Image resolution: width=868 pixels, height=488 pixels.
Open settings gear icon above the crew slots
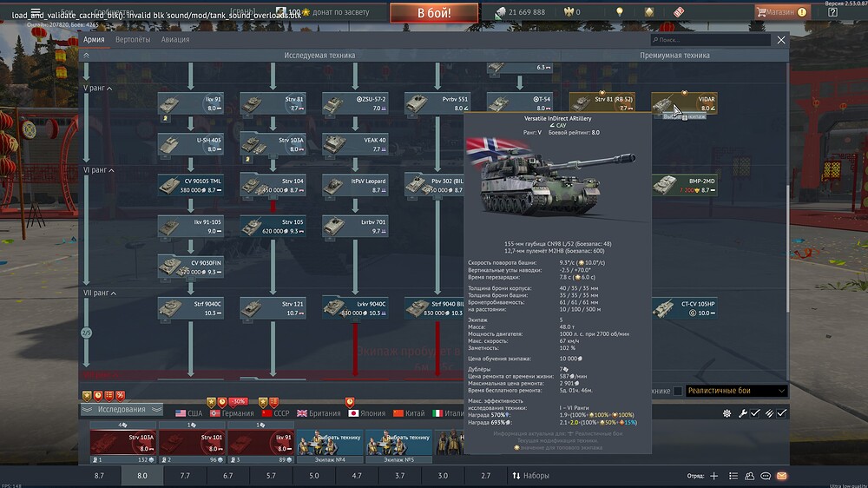coord(727,413)
